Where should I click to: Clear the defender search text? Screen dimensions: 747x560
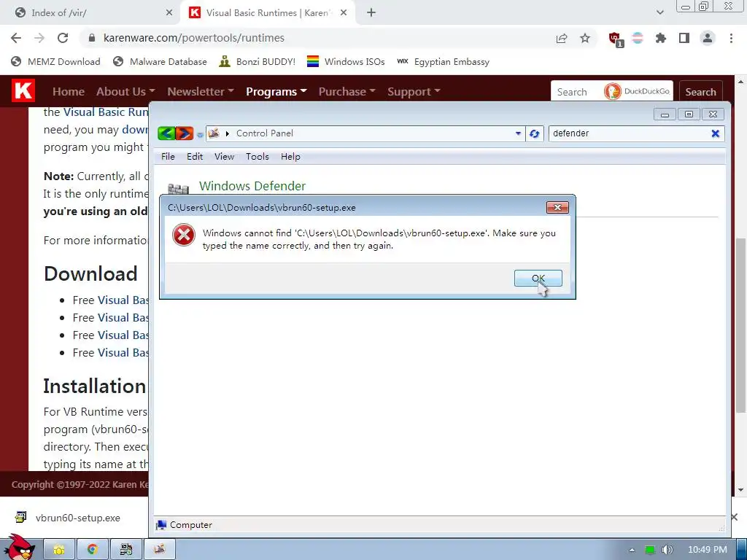point(715,134)
